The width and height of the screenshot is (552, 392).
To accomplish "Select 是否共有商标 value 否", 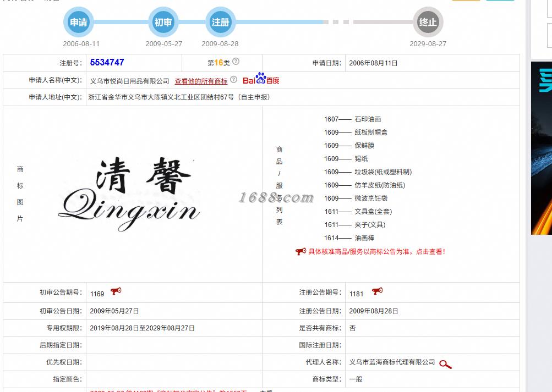I will (352, 328).
